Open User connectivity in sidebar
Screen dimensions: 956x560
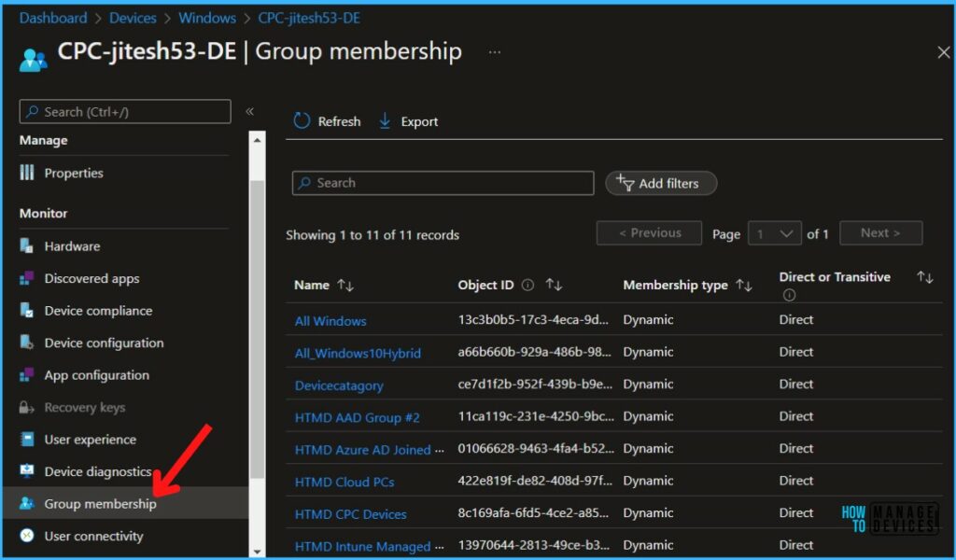pos(93,536)
